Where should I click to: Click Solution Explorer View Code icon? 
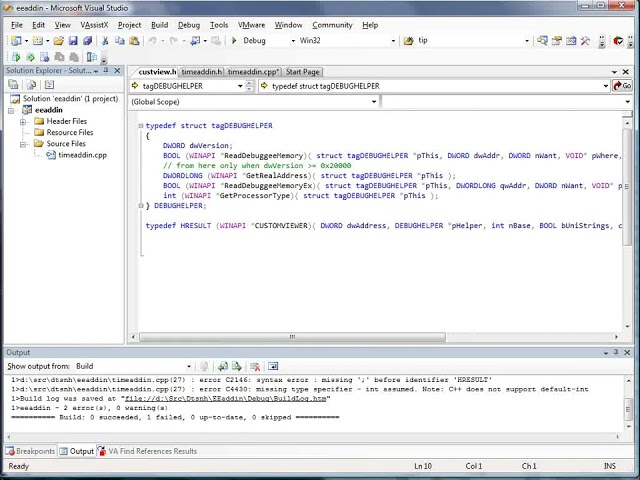click(x=49, y=84)
